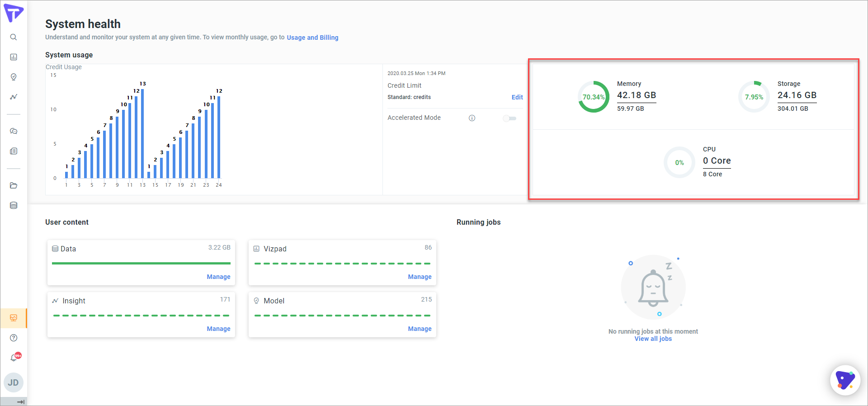This screenshot has width=868, height=406.
Task: Click the 3.22 GB Data size
Action: (219, 247)
